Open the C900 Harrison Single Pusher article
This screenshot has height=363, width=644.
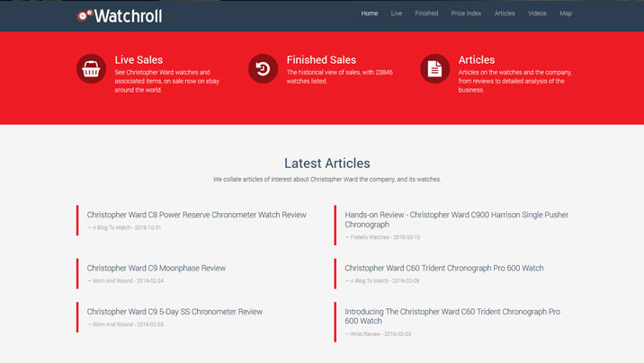tap(456, 219)
